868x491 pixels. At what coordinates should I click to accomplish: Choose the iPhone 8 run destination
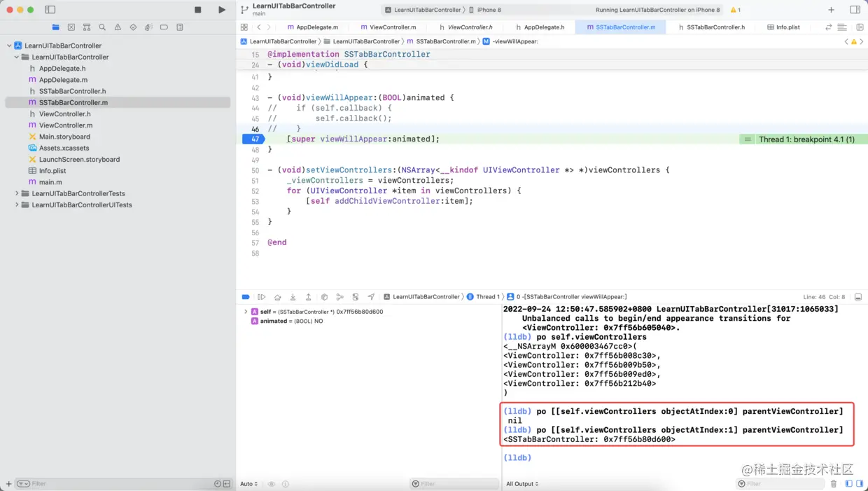click(x=485, y=10)
